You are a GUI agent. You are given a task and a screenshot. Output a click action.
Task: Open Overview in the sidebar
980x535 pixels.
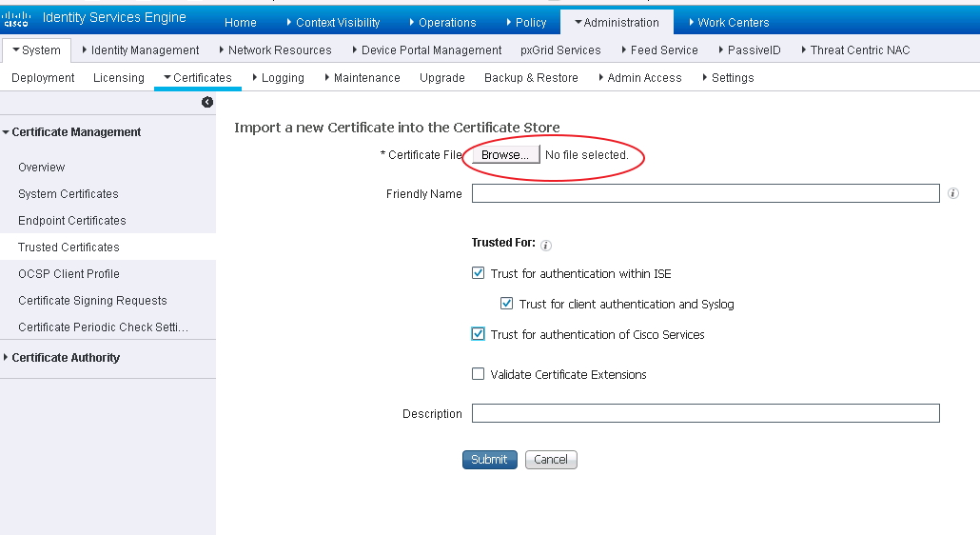point(41,167)
